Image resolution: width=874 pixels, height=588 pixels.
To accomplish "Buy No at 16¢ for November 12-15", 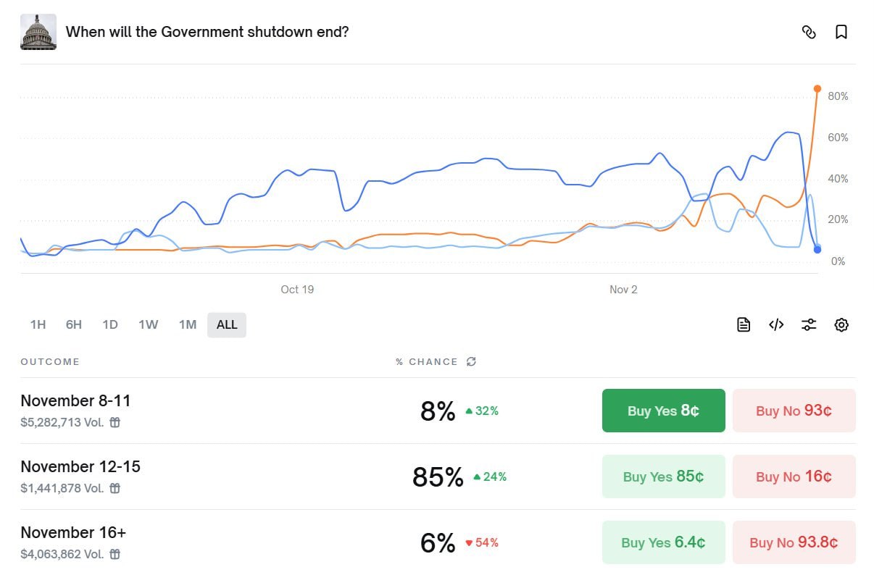I will coord(794,476).
